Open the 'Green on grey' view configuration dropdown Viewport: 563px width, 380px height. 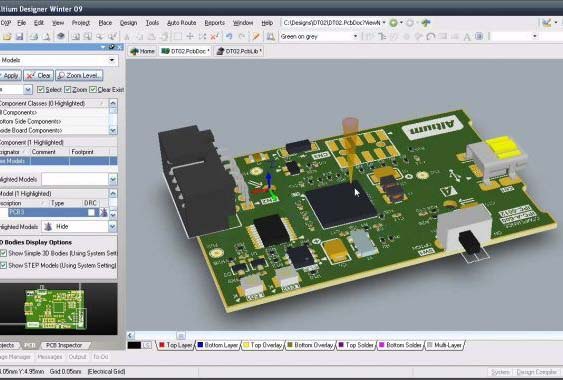coord(319,36)
